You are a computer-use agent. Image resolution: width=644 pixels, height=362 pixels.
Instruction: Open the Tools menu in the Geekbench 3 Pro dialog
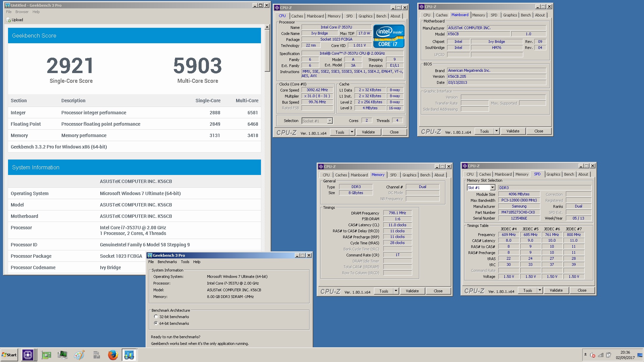pos(185,262)
